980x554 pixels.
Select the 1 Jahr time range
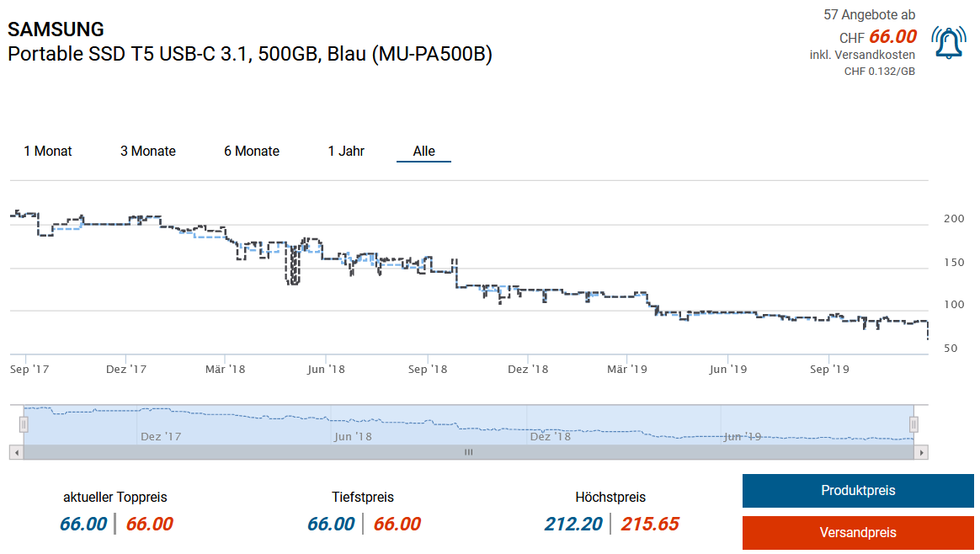click(x=346, y=152)
